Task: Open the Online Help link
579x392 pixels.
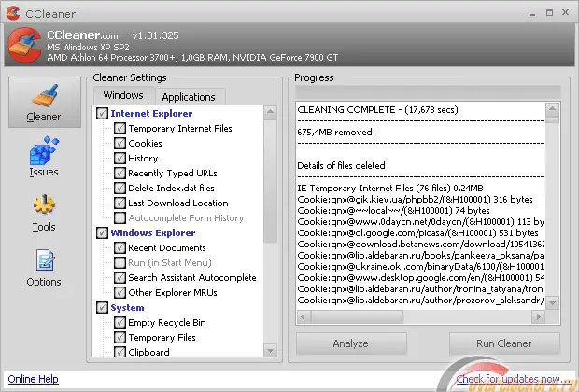Action: click(x=34, y=379)
